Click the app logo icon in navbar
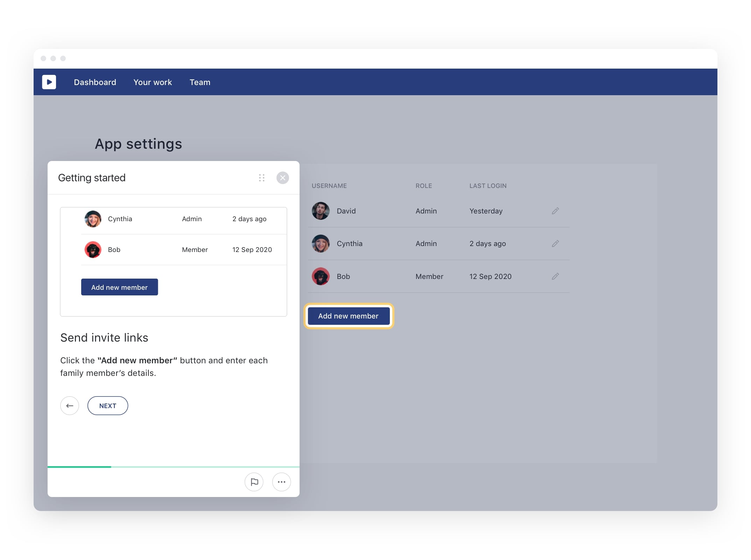 [x=49, y=82]
